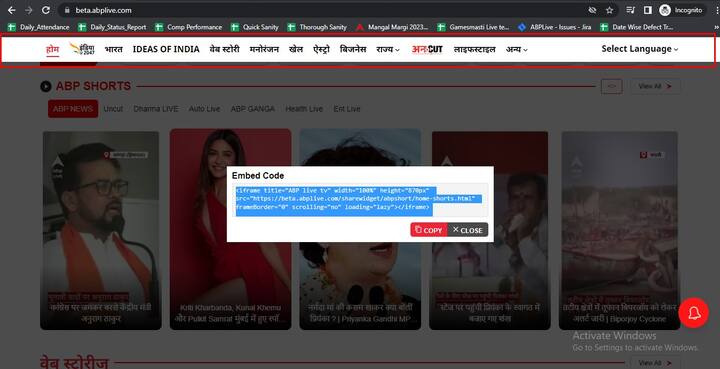Expand the Select Language dropdown

pos(640,49)
